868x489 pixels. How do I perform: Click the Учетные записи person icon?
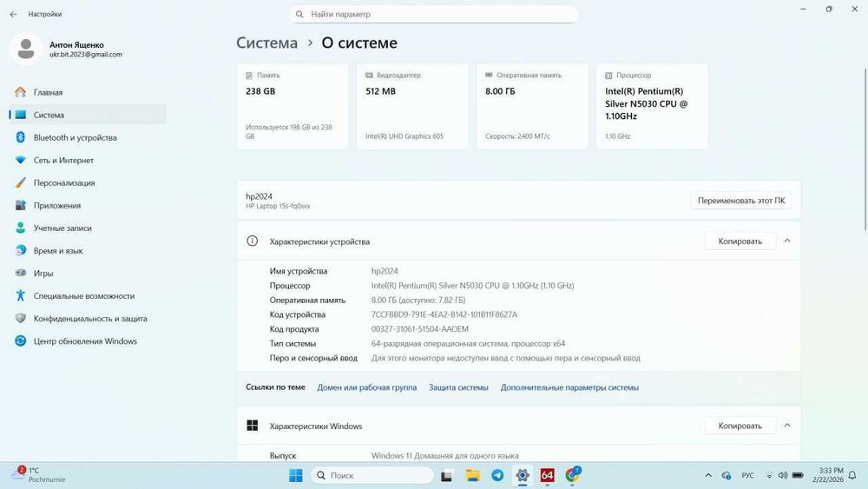(x=21, y=228)
